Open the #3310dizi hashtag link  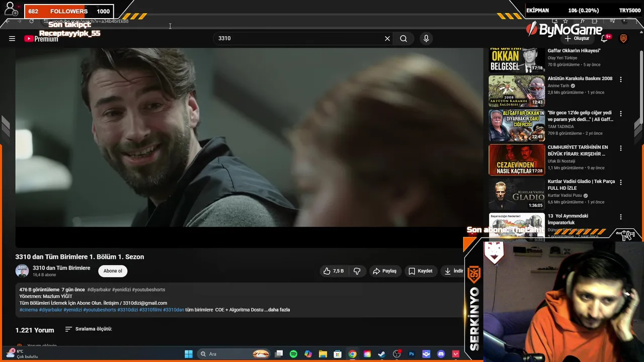(x=127, y=310)
